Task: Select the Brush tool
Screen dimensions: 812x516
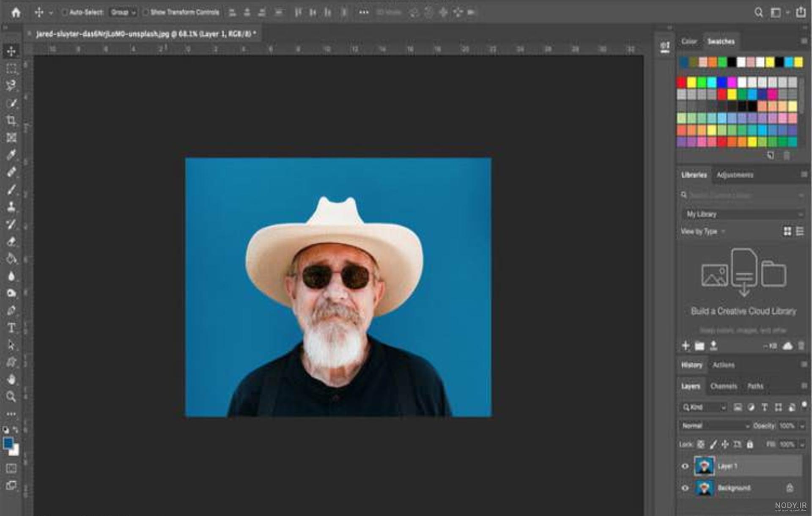Action: point(11,189)
